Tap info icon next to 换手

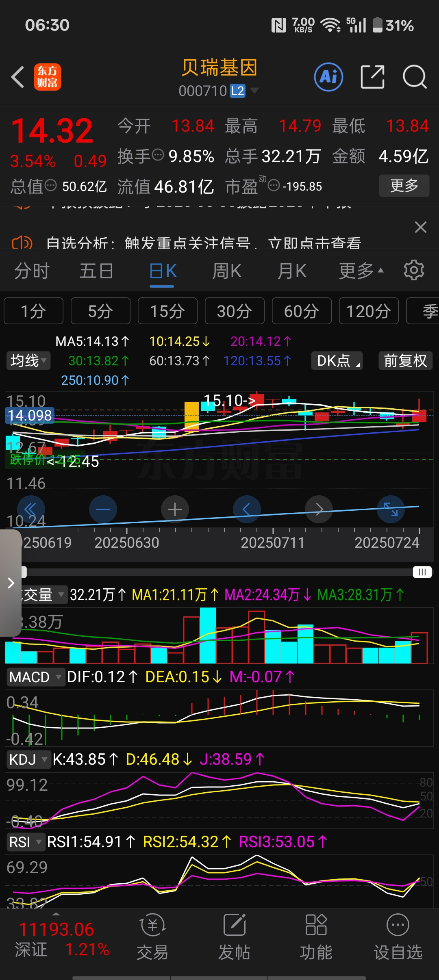(158, 155)
